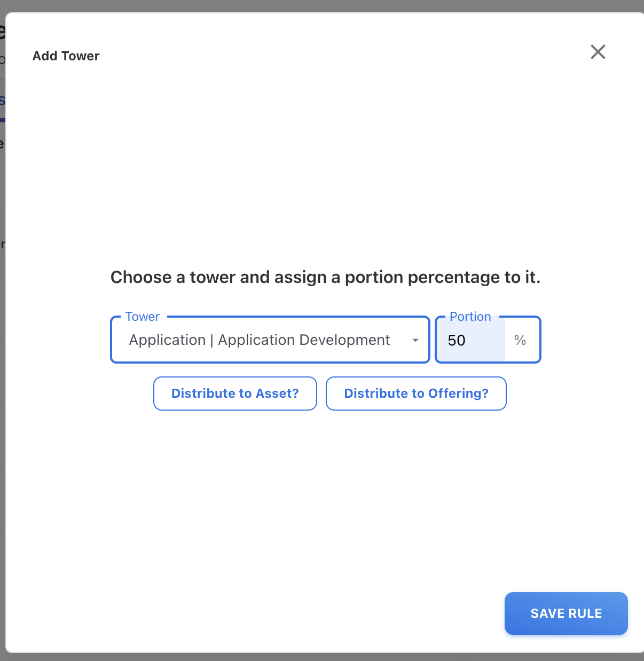Viewport: 644px width, 661px height.
Task: Click the dimmed backdrop below the dialog
Action: click(x=320, y=657)
